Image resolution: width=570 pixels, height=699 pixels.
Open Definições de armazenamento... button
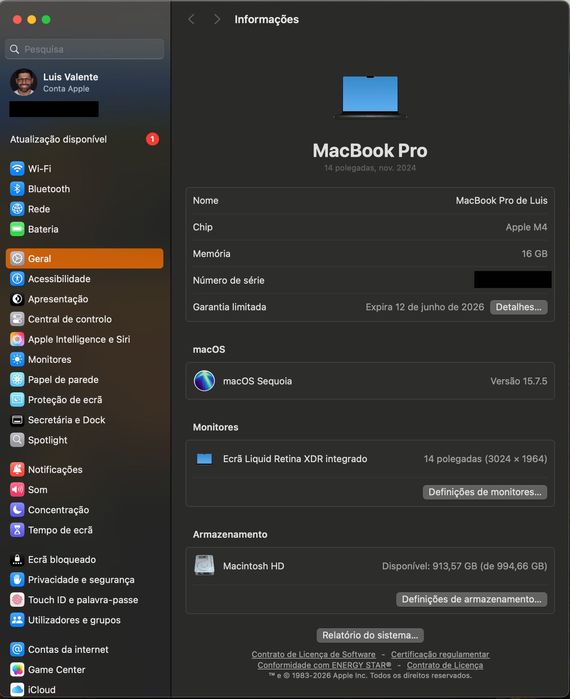click(x=472, y=599)
